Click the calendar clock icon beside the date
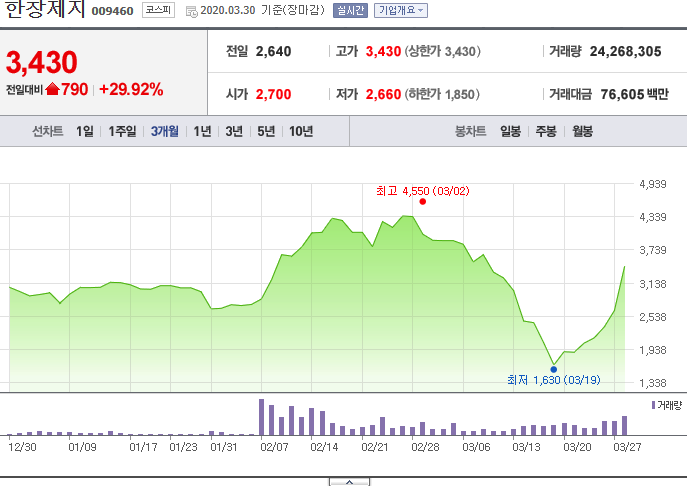Screen dimensions: 687x486 point(191,11)
